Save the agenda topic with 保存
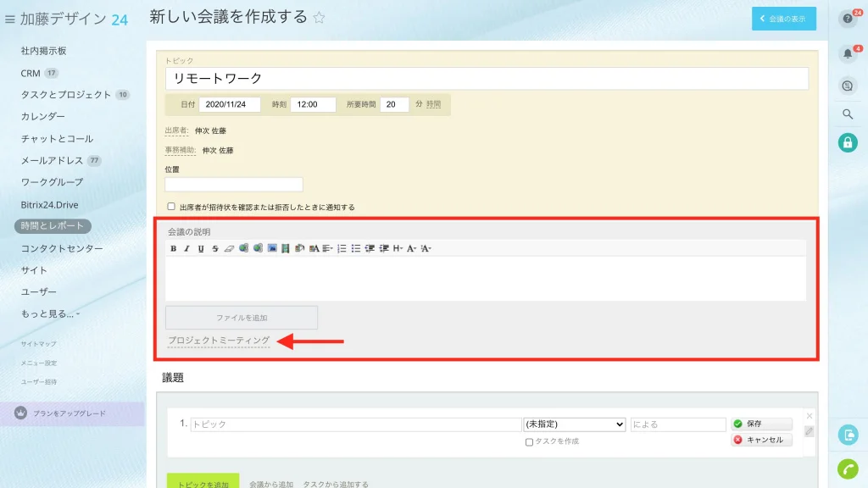868x488 pixels. point(761,424)
